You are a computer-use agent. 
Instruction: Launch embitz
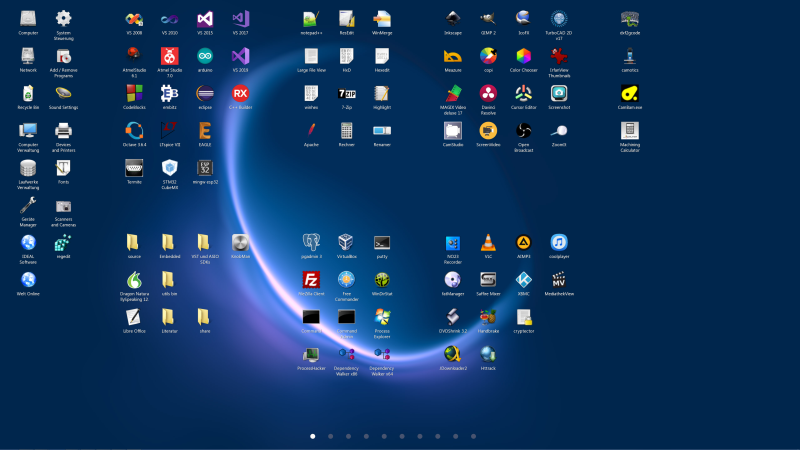[169, 94]
